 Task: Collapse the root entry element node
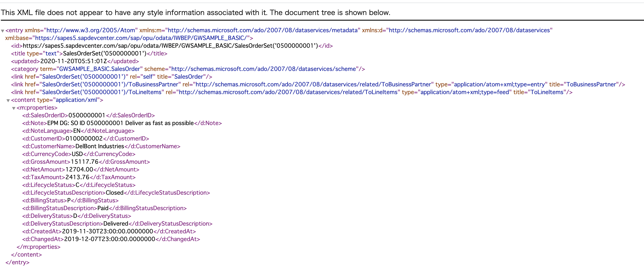tap(3, 31)
